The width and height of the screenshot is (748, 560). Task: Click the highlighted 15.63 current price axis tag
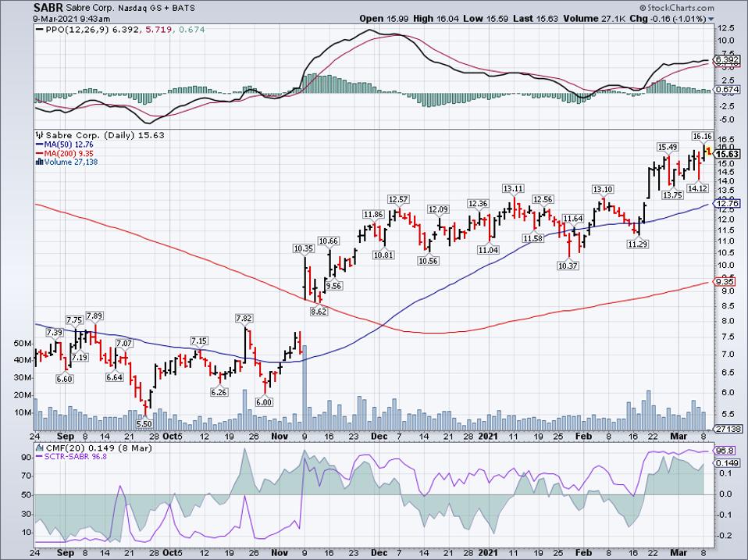pos(728,154)
